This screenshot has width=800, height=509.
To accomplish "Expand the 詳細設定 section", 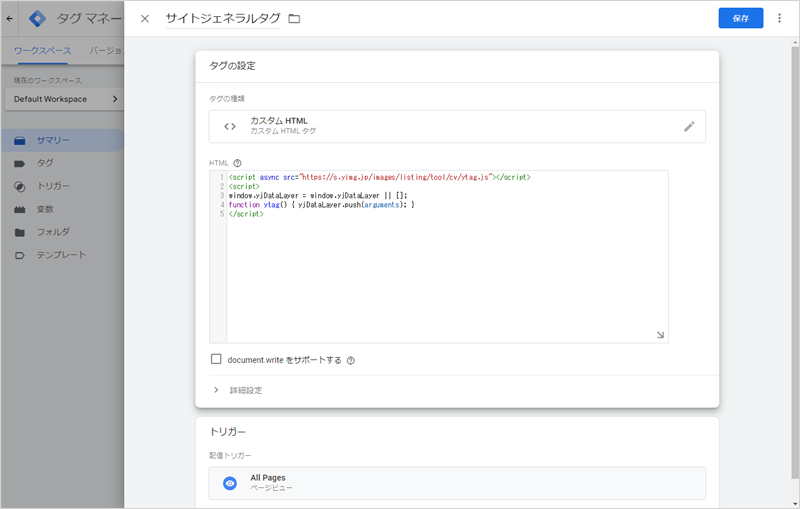I will click(x=238, y=390).
